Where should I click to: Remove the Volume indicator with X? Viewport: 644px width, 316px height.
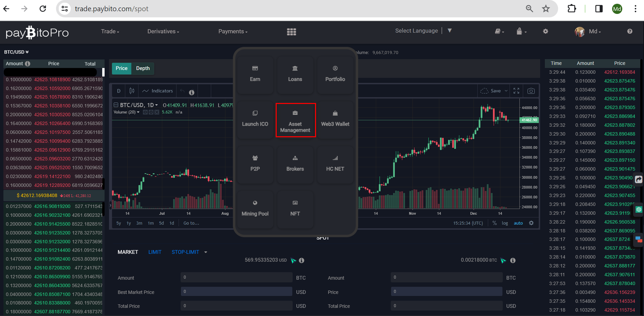157,112
